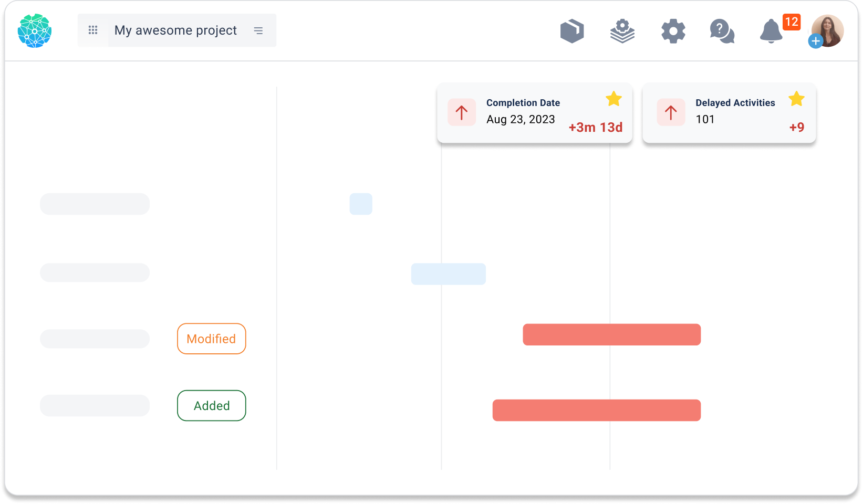Click the teal network globe logo
Screen dimensions: 863x504
coord(35,31)
